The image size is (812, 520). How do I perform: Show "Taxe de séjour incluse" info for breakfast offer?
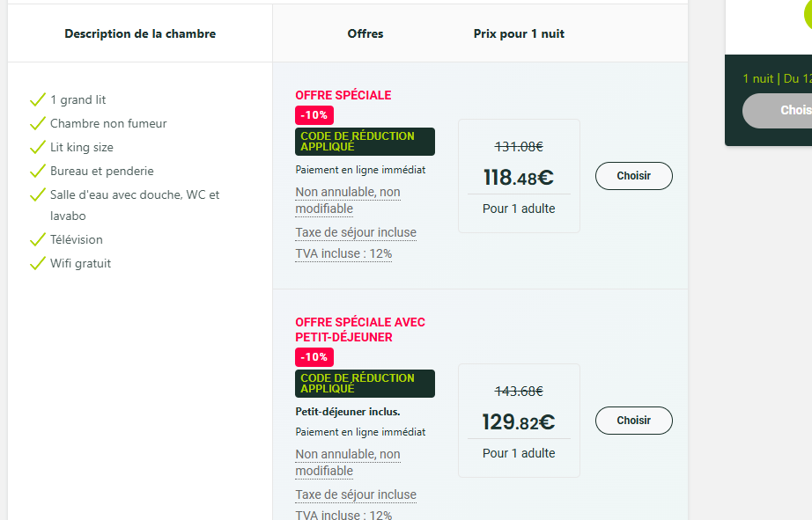[x=356, y=494]
